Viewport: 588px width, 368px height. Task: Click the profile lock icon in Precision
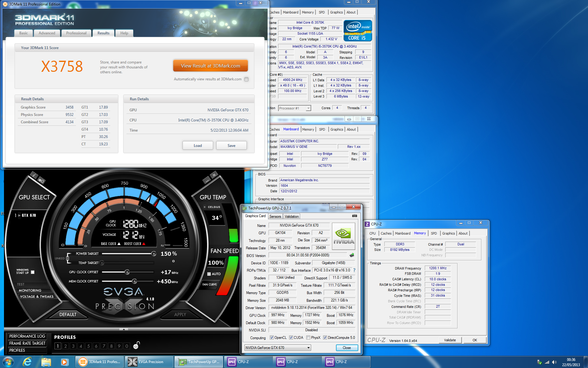[x=136, y=345]
